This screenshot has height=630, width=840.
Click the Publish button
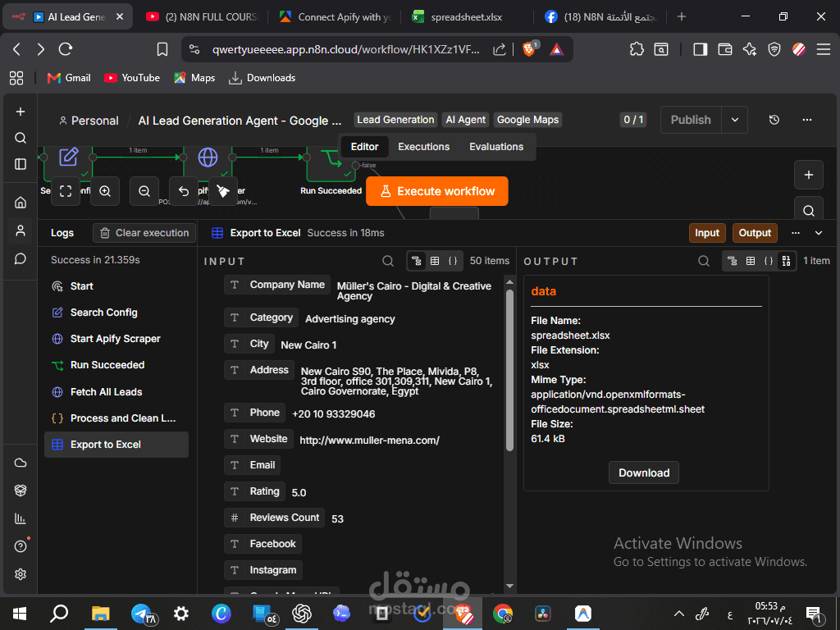point(691,120)
